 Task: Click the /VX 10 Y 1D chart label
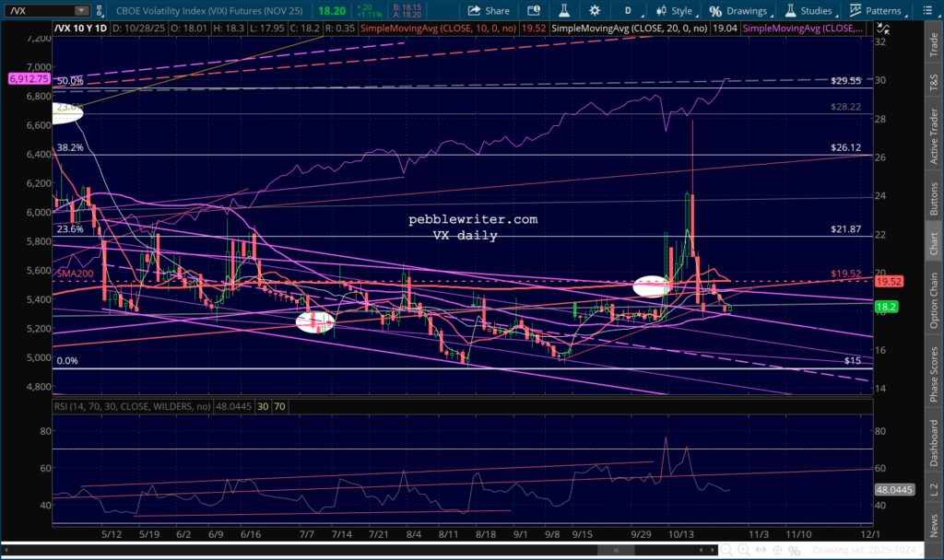81,29
